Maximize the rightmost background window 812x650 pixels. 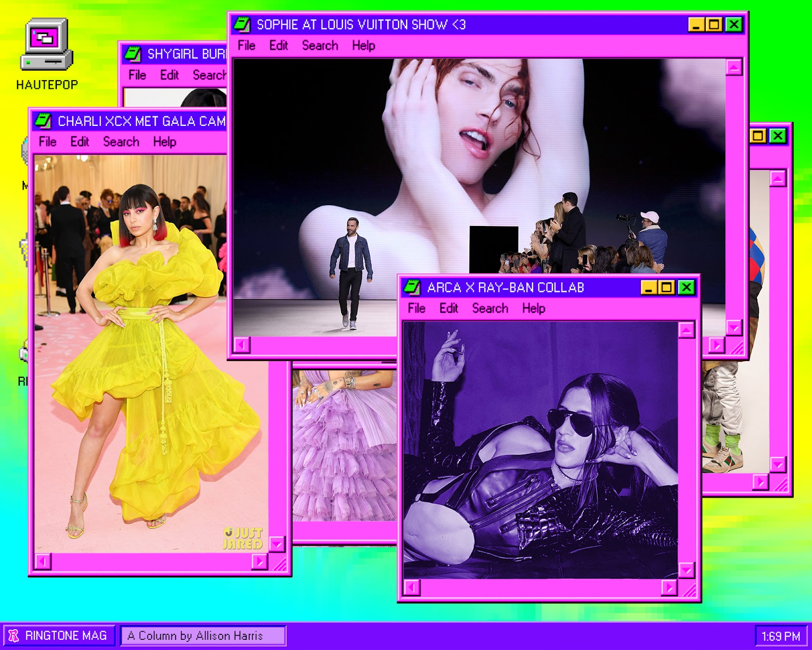click(758, 136)
